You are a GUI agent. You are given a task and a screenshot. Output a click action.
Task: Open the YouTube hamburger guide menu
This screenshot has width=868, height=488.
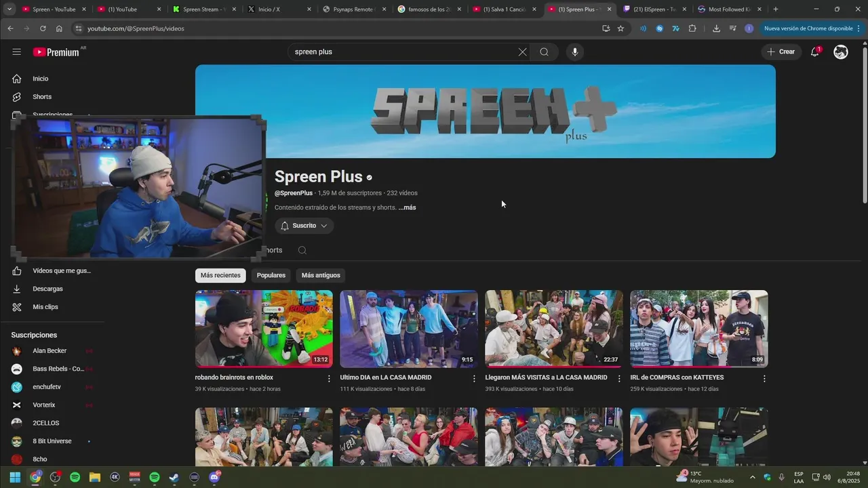click(x=16, y=52)
